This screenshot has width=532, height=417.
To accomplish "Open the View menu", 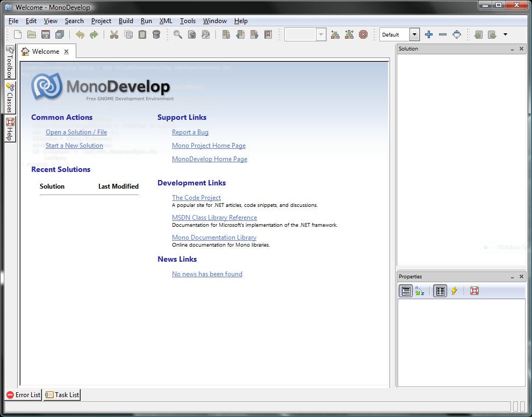I will click(x=51, y=21).
